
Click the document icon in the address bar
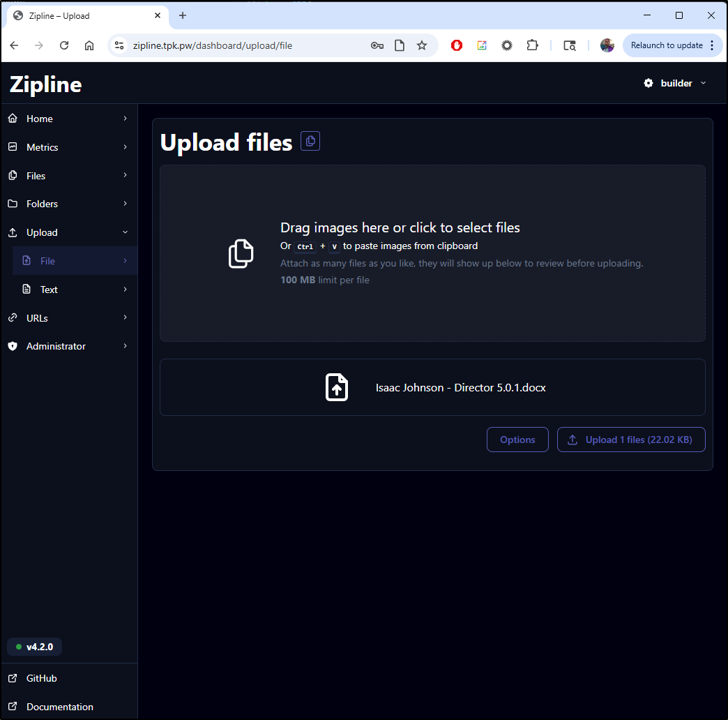pos(400,45)
